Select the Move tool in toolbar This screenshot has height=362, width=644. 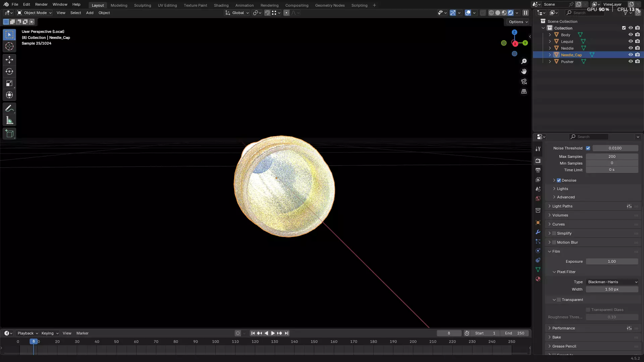[9, 60]
